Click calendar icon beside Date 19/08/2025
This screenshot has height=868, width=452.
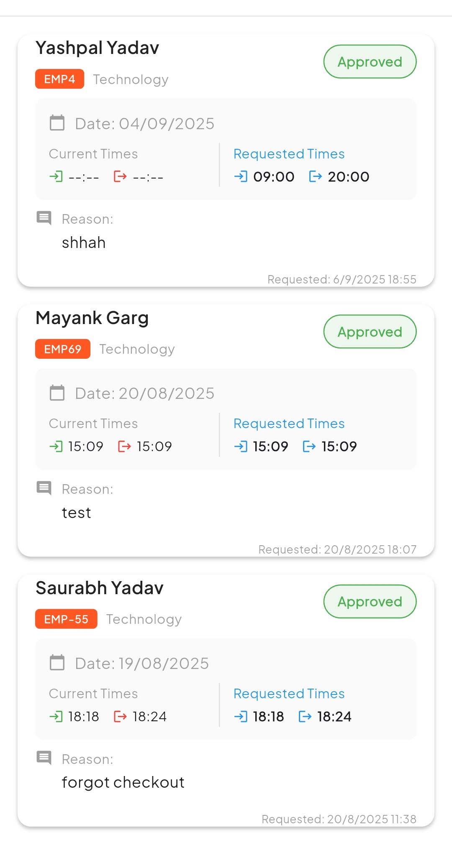(57, 663)
